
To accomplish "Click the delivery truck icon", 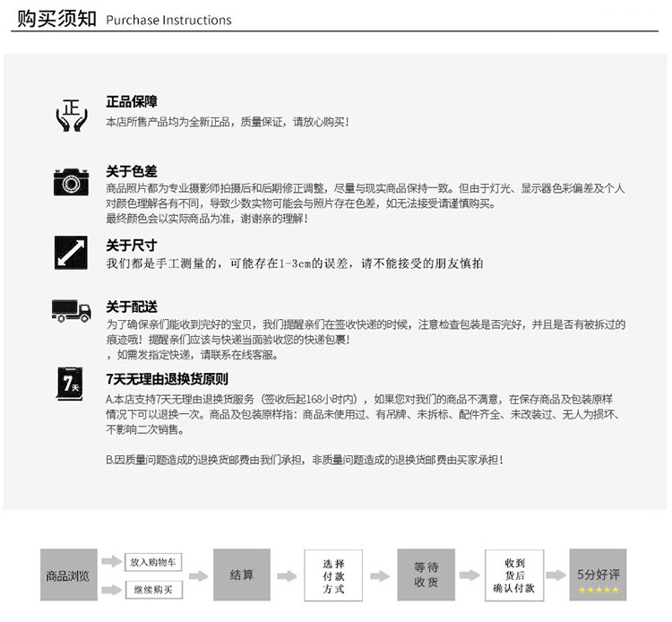I will (71, 311).
